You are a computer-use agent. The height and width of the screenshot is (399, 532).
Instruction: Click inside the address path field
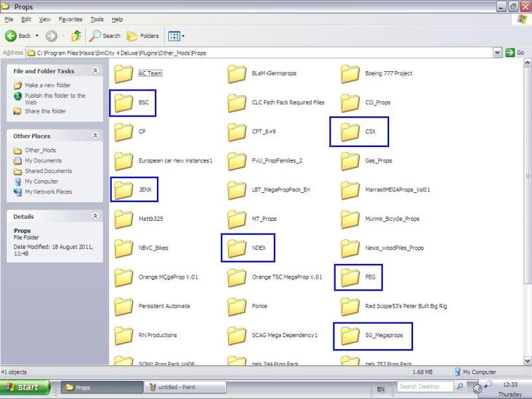(259, 53)
